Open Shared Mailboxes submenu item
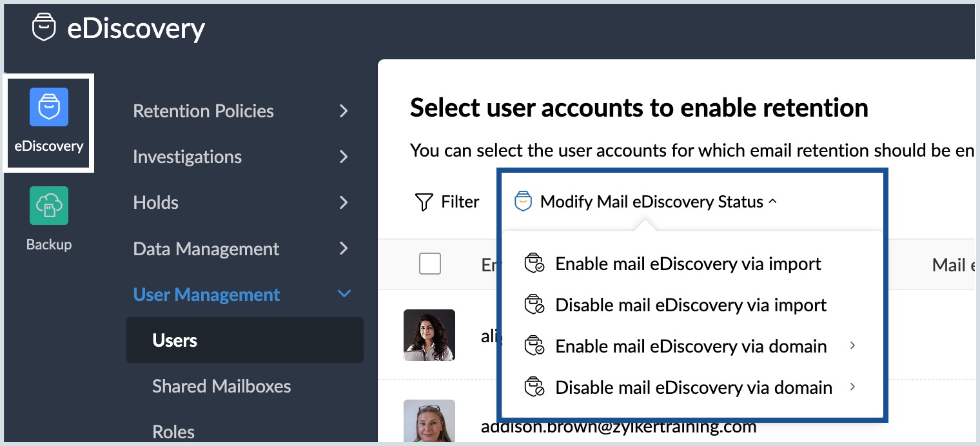Screen dimensions: 980x446 point(222,386)
